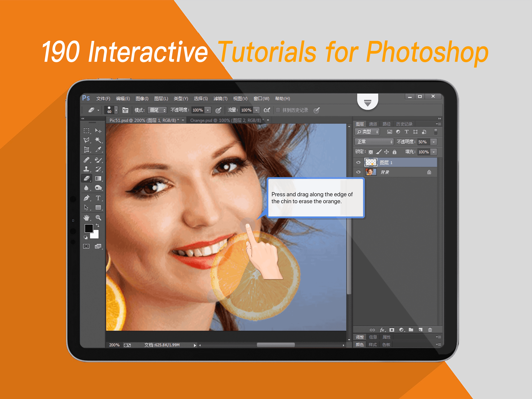Viewport: 532px width, 399px height.
Task: Click the fx layer style icon
Action: click(x=382, y=330)
